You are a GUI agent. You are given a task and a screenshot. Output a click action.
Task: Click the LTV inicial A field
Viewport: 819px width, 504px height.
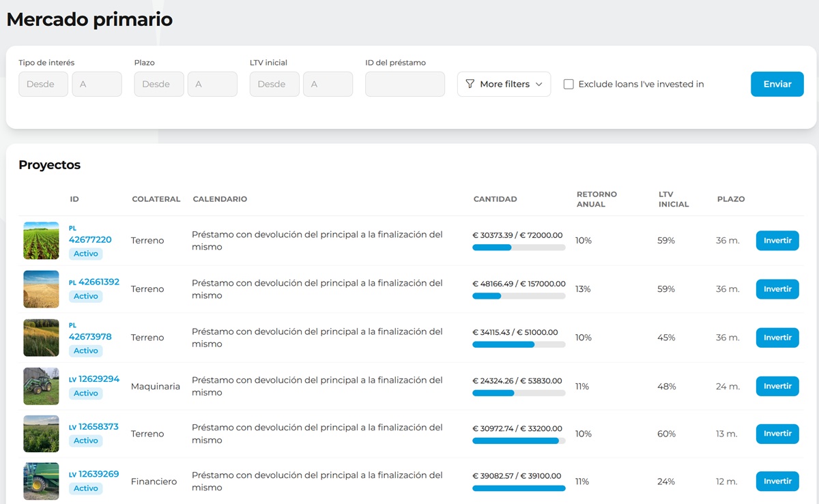coord(328,84)
